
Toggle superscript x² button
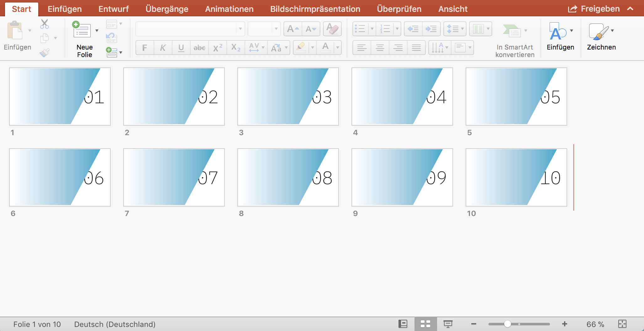218,48
